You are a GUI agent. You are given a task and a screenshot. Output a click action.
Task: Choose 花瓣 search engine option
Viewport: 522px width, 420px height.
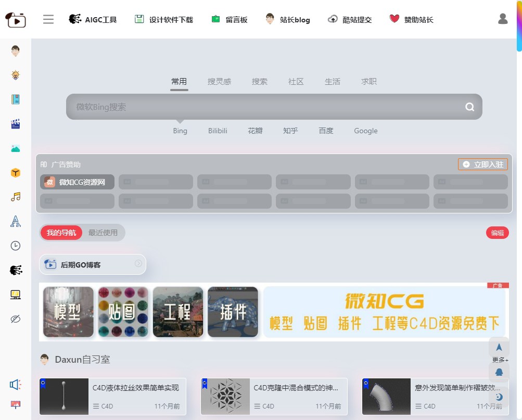pos(256,131)
